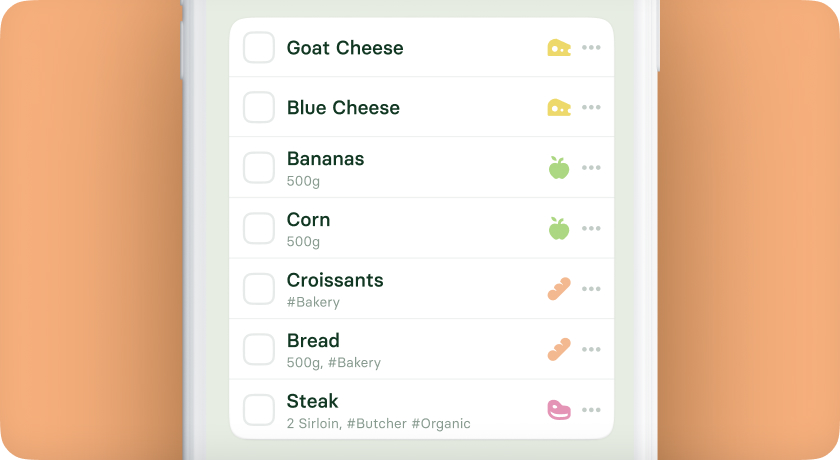The height and width of the screenshot is (460, 840).
Task: Open the three-dot menu for Goat Cheese
Action: (x=591, y=48)
